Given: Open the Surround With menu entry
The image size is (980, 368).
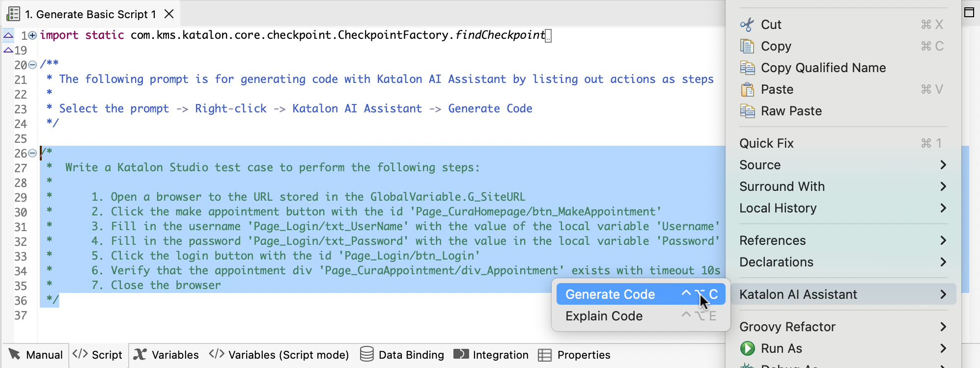Looking at the screenshot, I should coord(843,186).
